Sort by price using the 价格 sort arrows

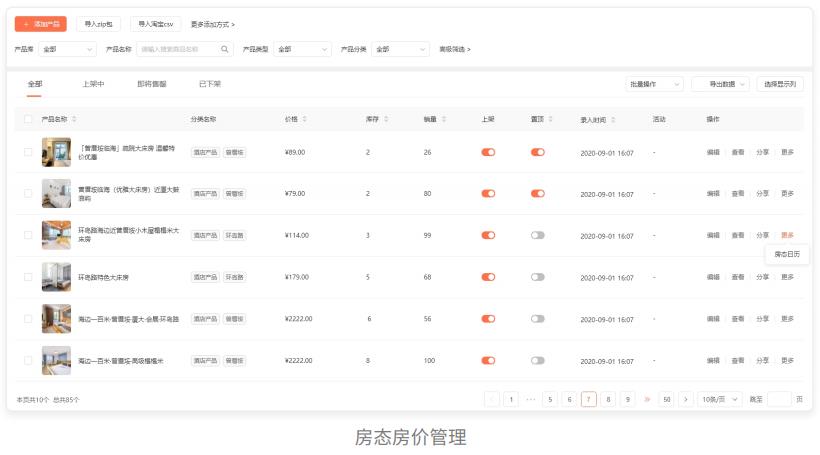[305, 119]
